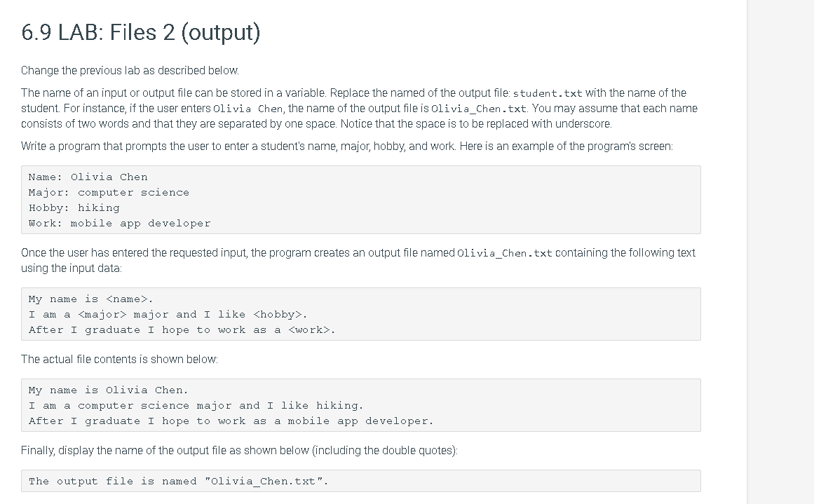Image resolution: width=814 pixels, height=504 pixels.
Task: Click "The output file is named" code block
Action: coord(361,481)
